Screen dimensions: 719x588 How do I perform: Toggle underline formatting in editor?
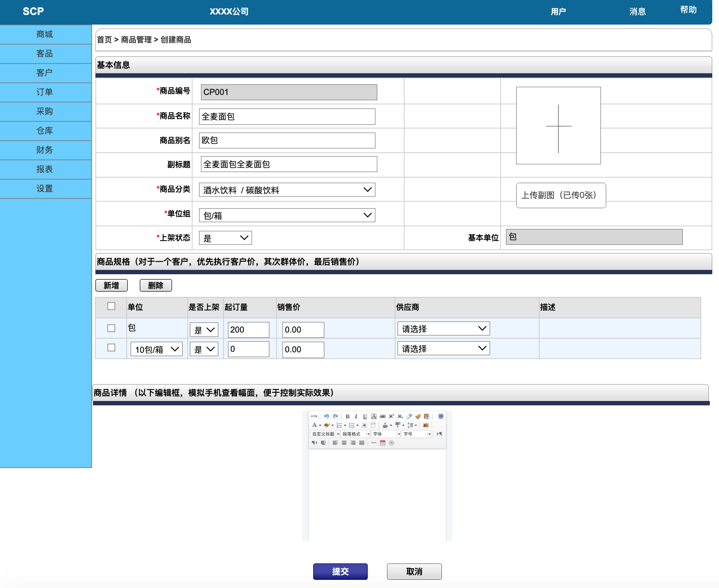pos(365,416)
